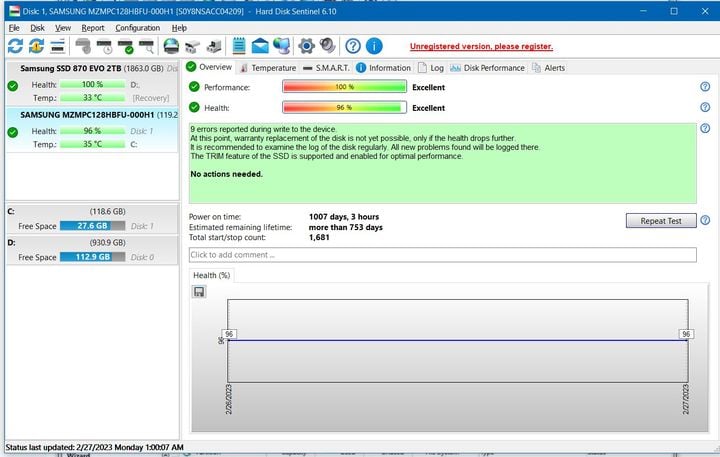Click the 870 EVO Temp 33 °C bar

pyautogui.click(x=92, y=98)
